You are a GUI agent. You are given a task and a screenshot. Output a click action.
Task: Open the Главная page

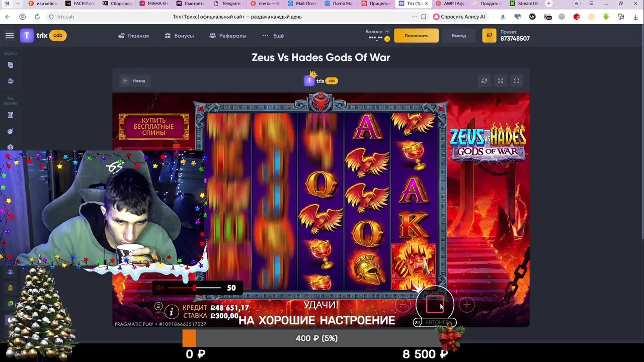133,36
